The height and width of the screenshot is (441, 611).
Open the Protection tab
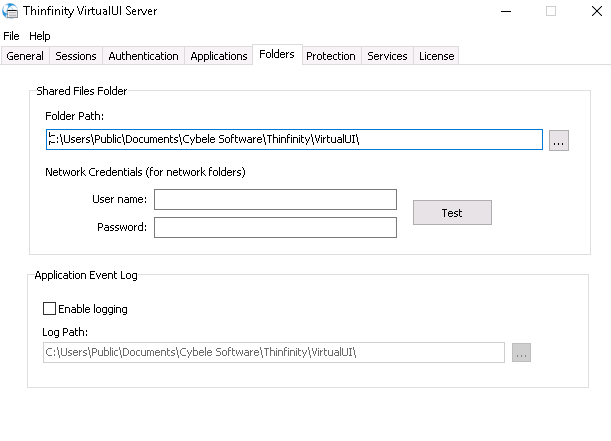tap(331, 56)
